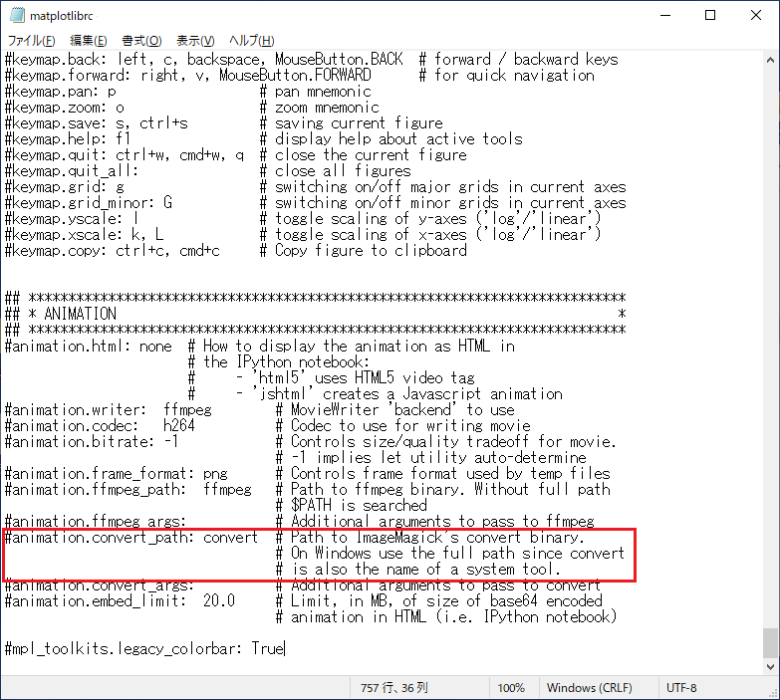Place cursor on '#mpl_toolkits.legacy_colorbar: True' line
This screenshot has width=780, height=700.
click(x=144, y=648)
